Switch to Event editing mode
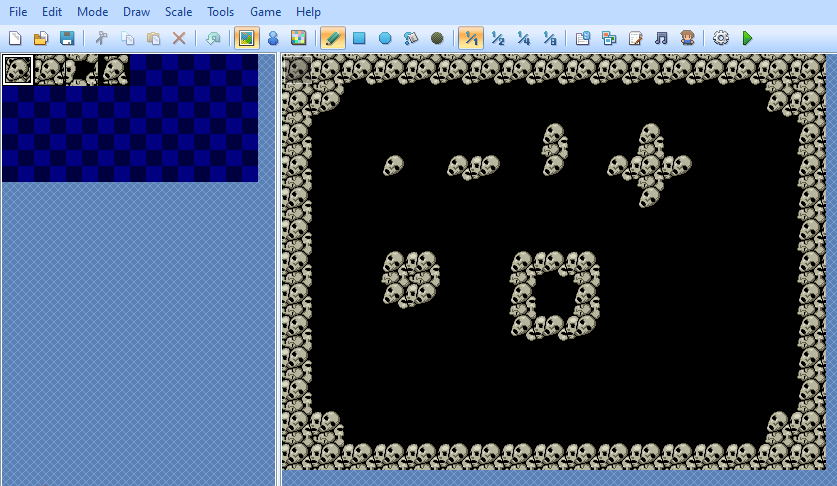The height and width of the screenshot is (486, 837). [273, 38]
